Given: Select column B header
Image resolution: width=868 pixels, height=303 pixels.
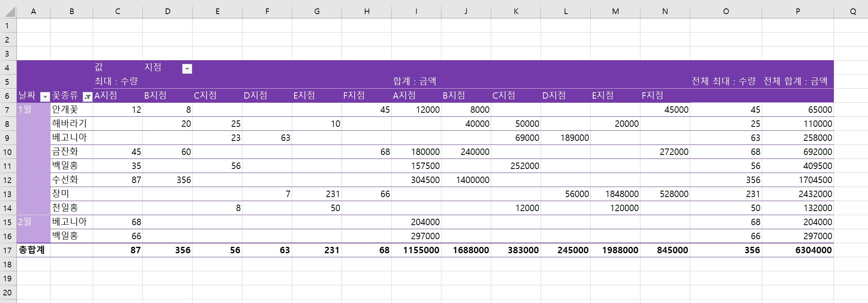Looking at the screenshot, I should [x=72, y=11].
